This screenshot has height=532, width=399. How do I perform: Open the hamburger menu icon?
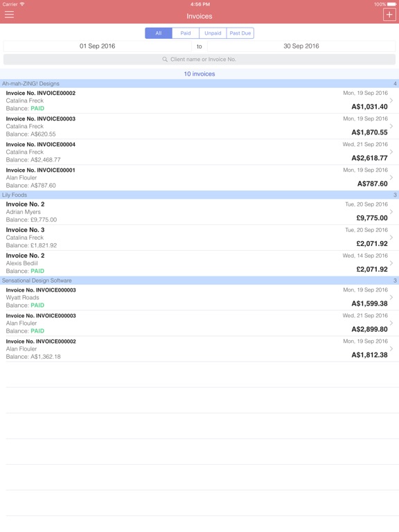click(9, 15)
